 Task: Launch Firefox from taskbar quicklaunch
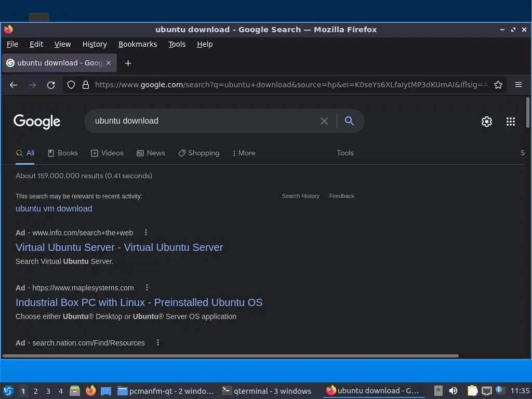pyautogui.click(x=90, y=391)
